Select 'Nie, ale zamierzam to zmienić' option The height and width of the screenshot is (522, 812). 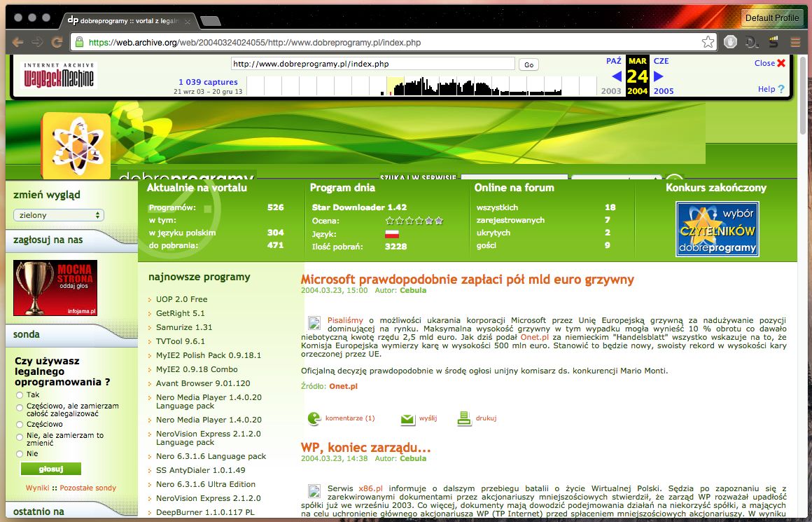point(20,437)
